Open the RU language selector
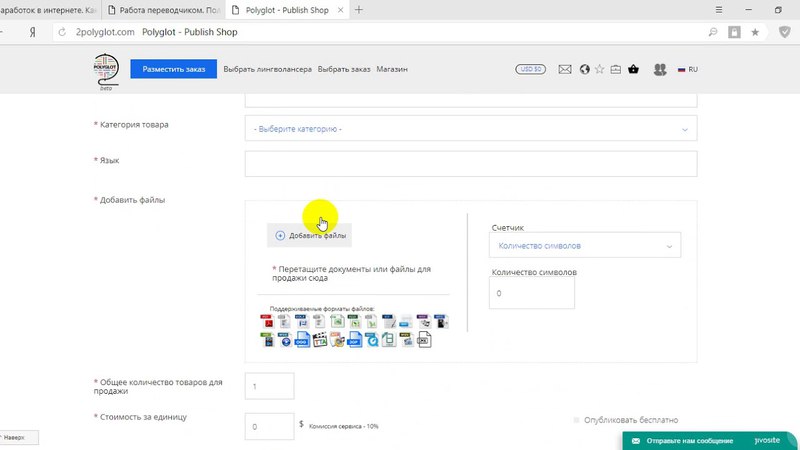This screenshot has height=450, width=800. point(687,70)
